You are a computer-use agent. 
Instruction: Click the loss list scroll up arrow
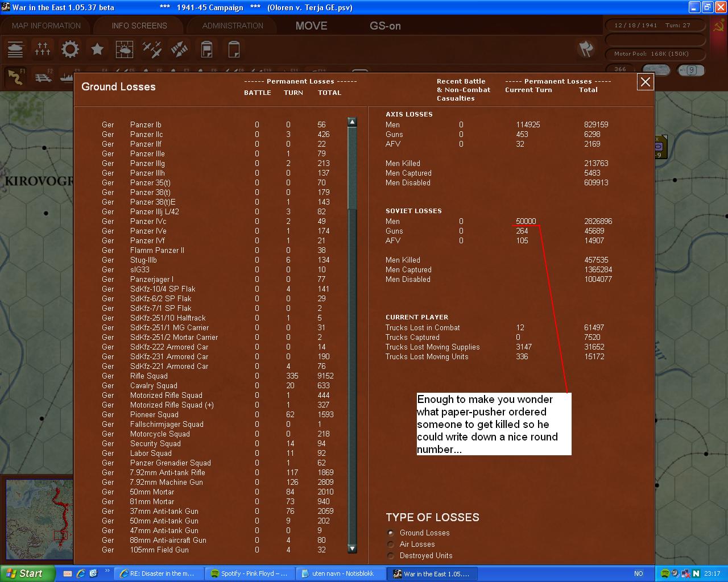click(352, 122)
